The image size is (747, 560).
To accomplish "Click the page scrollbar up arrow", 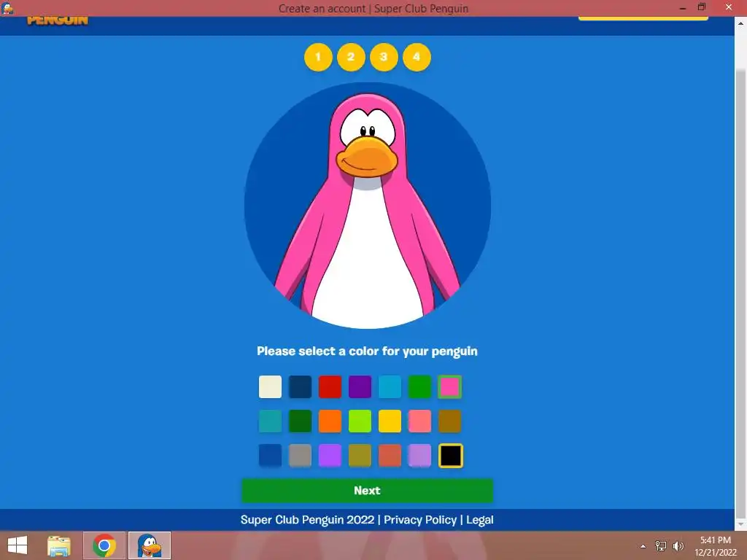I will pos(741,23).
